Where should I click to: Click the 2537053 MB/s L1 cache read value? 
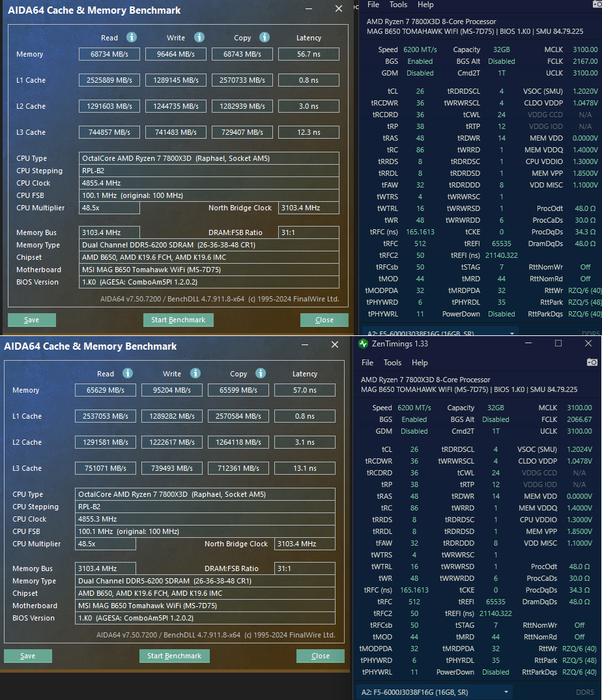pos(106,416)
